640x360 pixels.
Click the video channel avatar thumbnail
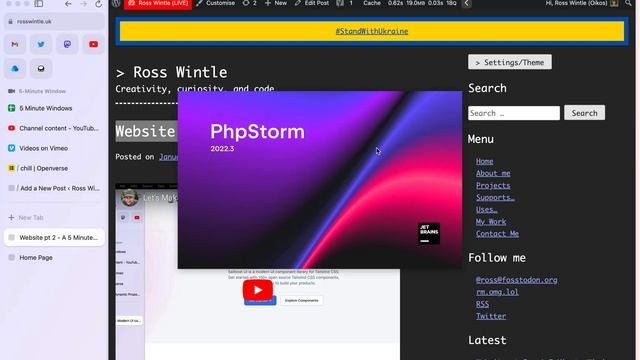[x=129, y=198]
